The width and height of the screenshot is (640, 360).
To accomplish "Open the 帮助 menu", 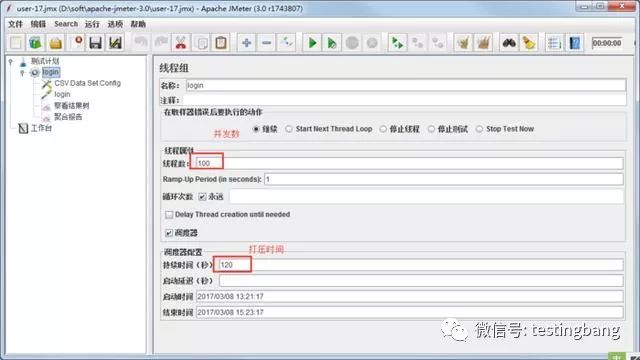I will (138, 24).
